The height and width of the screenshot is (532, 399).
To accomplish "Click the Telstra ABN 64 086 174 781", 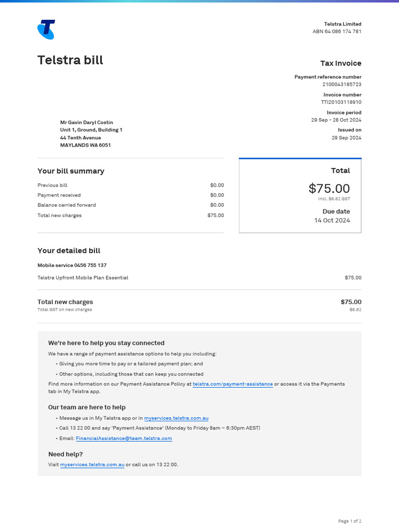I will pos(337,31).
